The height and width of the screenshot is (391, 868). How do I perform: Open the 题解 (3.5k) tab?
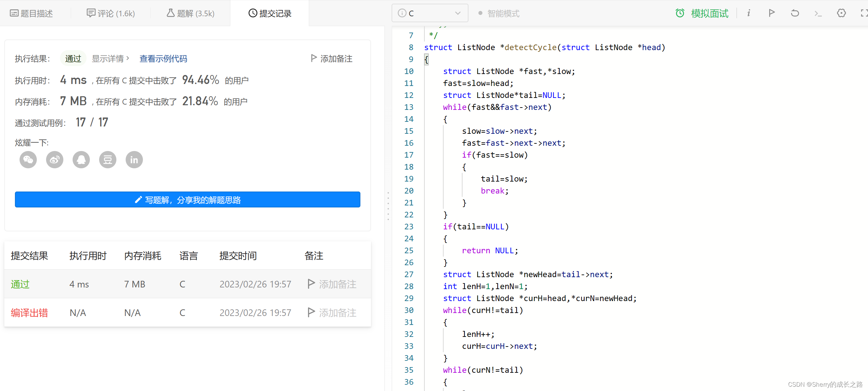coord(191,14)
